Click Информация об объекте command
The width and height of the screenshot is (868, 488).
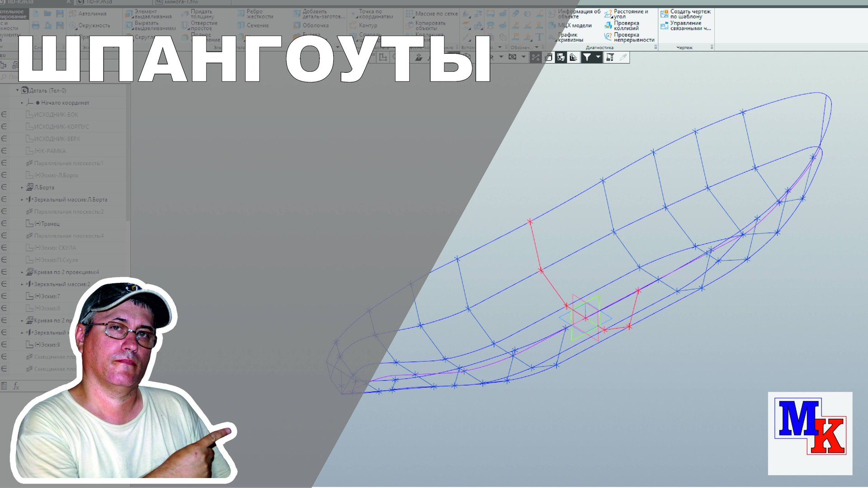579,14
